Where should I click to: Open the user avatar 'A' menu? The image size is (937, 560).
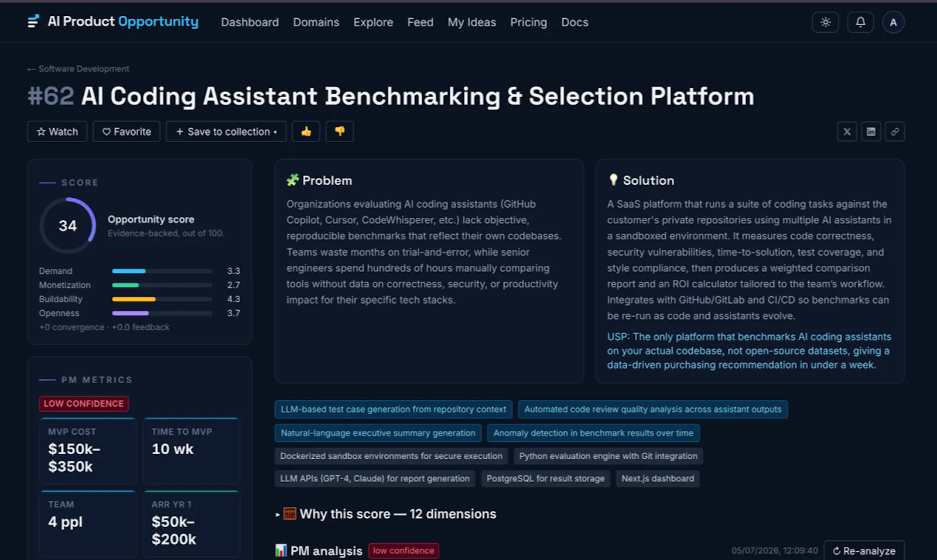[x=893, y=22]
